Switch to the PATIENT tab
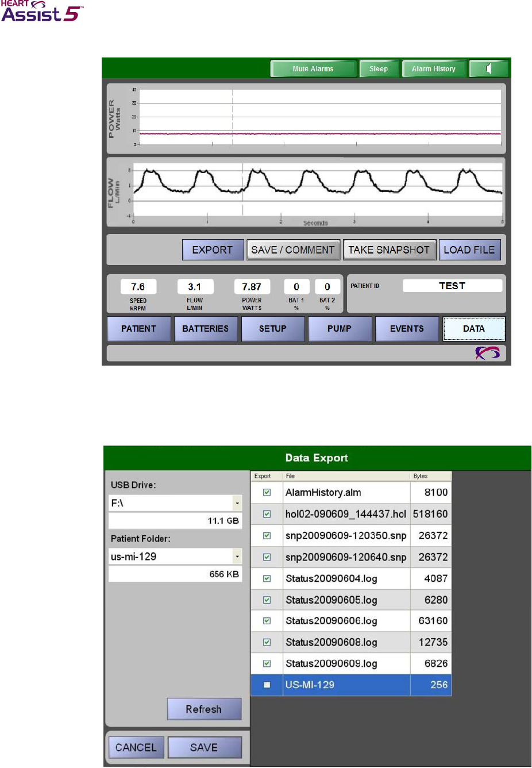Screen dimensions: 532x768 coord(138,329)
